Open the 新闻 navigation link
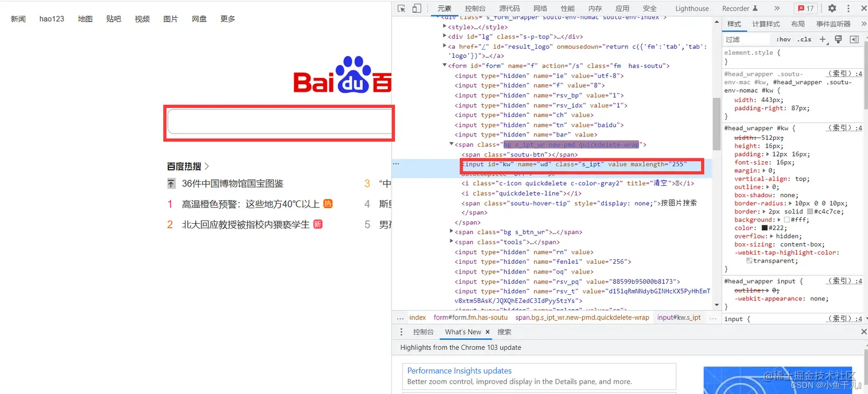 tap(18, 19)
